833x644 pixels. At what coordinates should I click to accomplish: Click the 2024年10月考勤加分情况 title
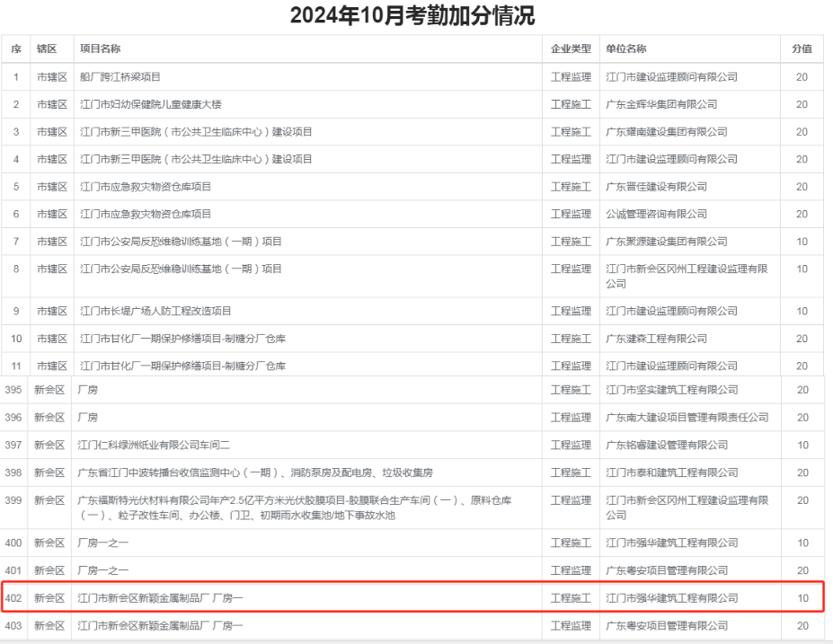pyautogui.click(x=412, y=15)
